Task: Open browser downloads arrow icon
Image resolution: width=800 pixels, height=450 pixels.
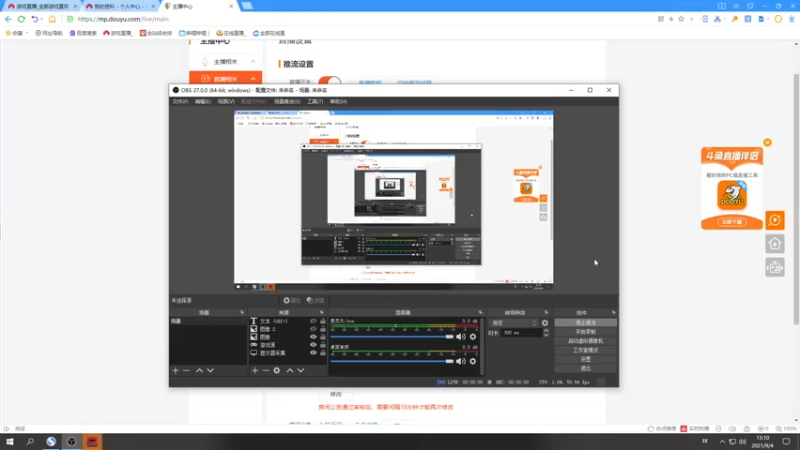Action: tap(791, 19)
